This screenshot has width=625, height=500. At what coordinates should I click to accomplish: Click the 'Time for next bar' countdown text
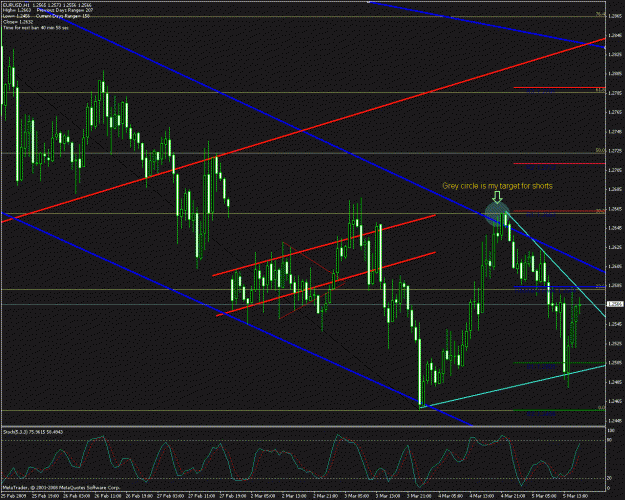36,28
